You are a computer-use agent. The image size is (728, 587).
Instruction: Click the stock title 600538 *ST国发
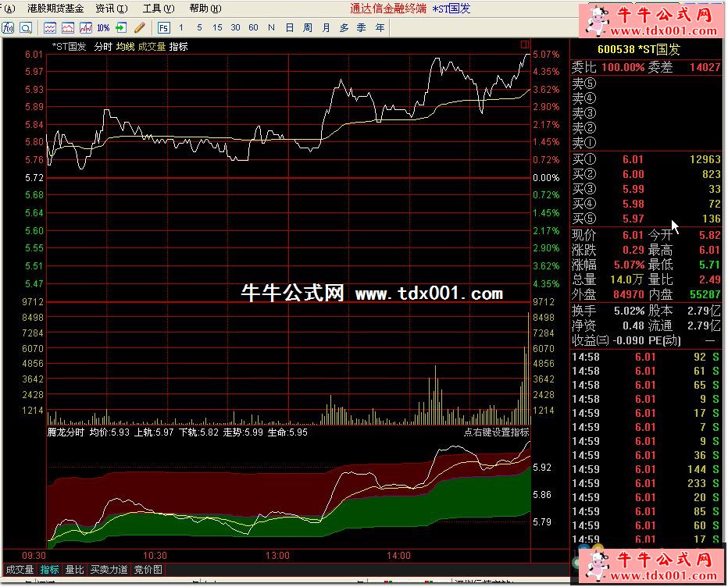click(x=639, y=49)
